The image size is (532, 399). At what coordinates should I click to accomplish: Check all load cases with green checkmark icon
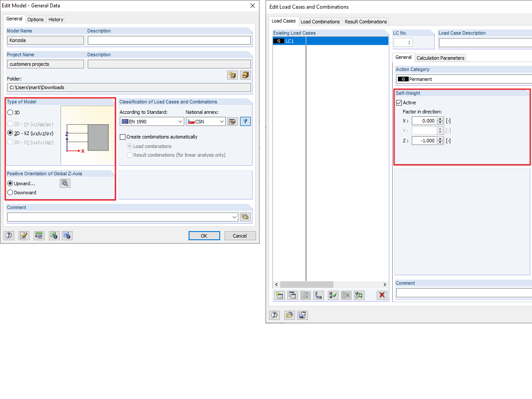coord(333,295)
